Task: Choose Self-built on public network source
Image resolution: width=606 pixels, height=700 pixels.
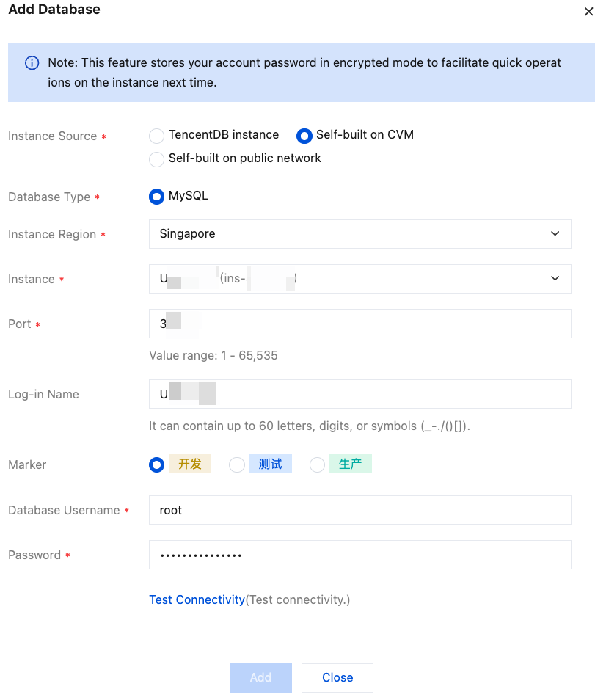Action: coord(156,159)
